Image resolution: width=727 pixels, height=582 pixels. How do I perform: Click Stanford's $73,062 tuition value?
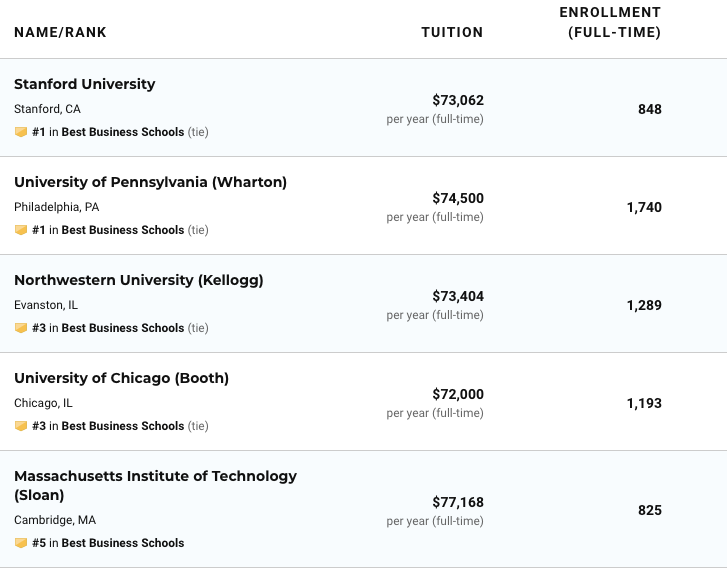coord(458,100)
